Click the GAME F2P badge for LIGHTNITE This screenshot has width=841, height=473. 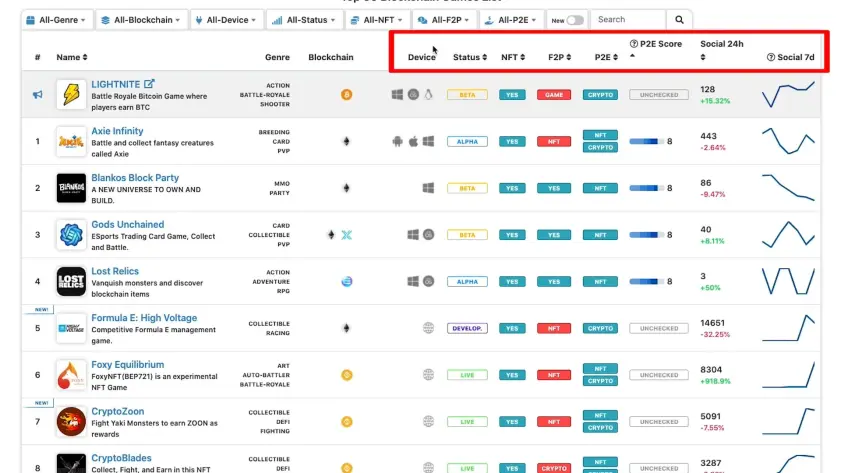coord(554,95)
